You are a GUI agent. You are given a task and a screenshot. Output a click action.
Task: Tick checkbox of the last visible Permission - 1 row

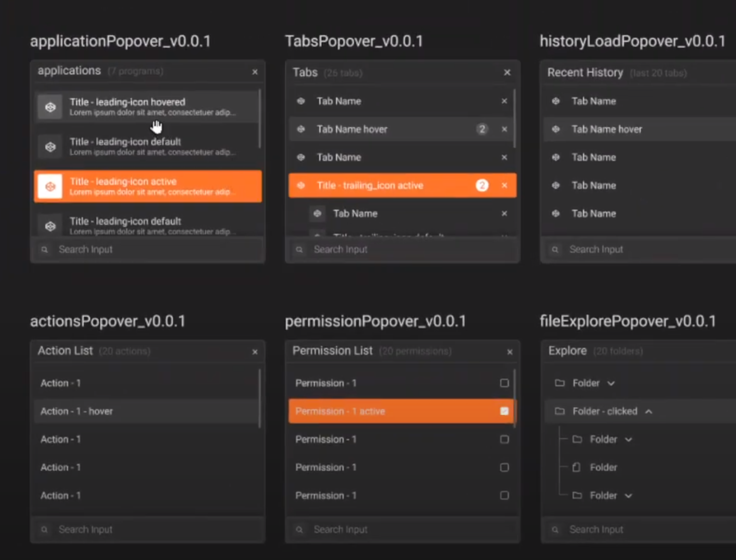(504, 495)
